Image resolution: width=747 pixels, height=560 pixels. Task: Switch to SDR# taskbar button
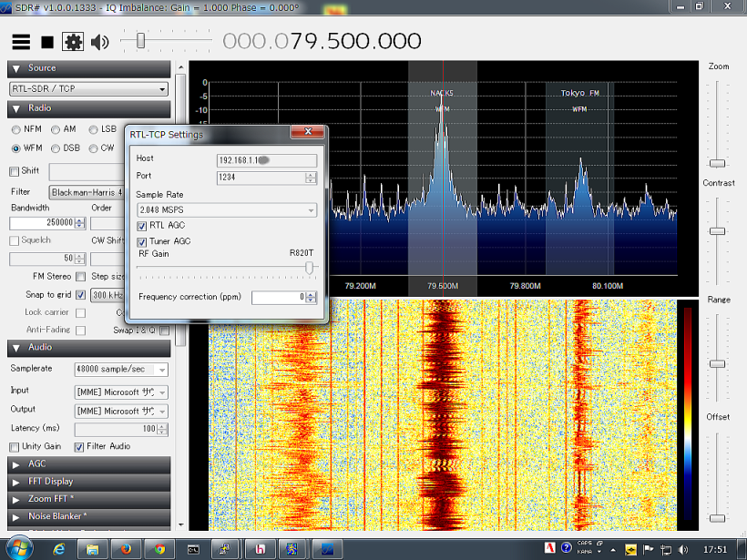[327, 549]
